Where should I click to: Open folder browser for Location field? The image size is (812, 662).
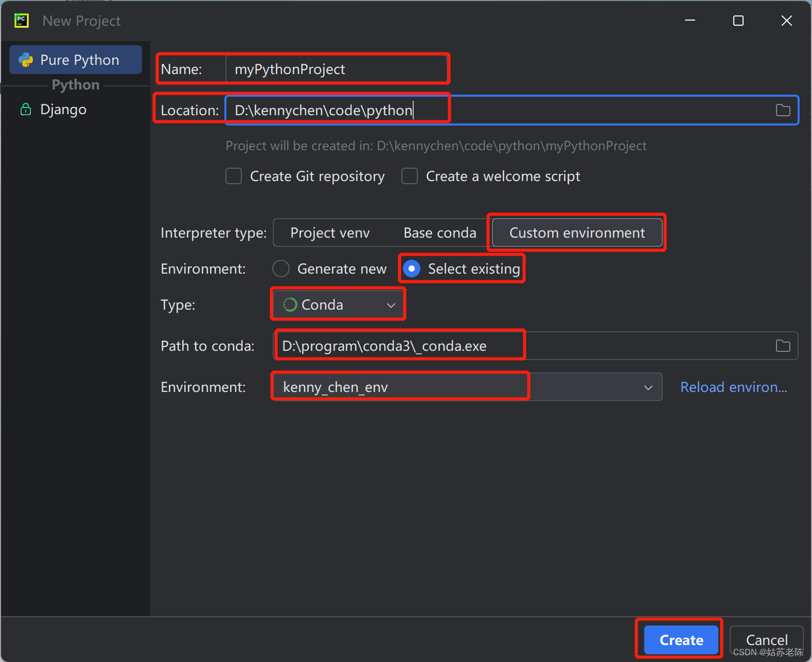click(783, 110)
